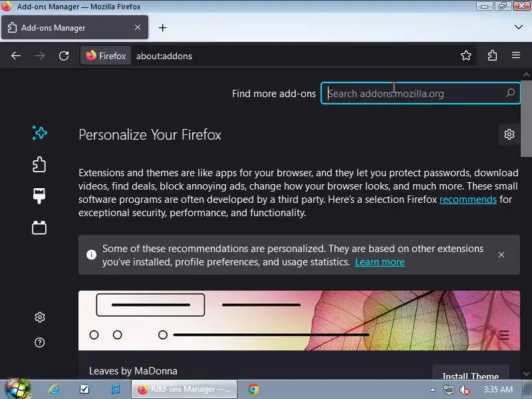Open the Themes paintbrush sidebar category

pyautogui.click(x=39, y=196)
